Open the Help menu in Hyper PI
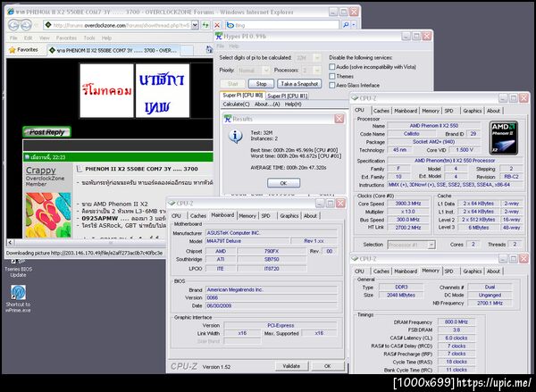536x392 pixels. coord(234,46)
